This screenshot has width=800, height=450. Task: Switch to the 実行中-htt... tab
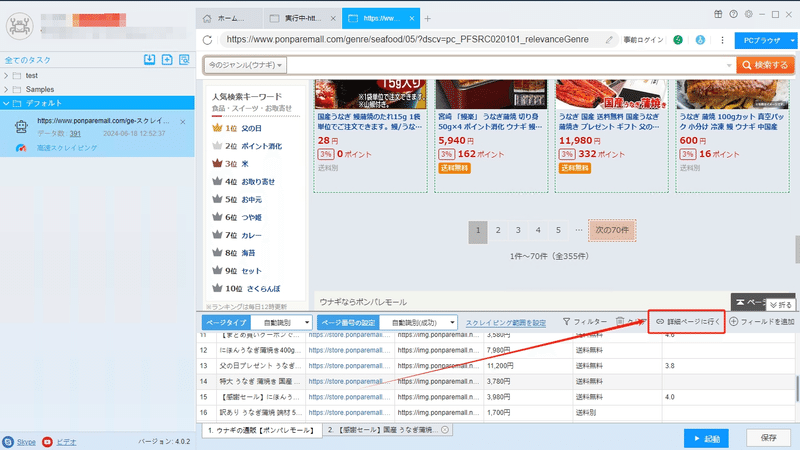point(303,18)
